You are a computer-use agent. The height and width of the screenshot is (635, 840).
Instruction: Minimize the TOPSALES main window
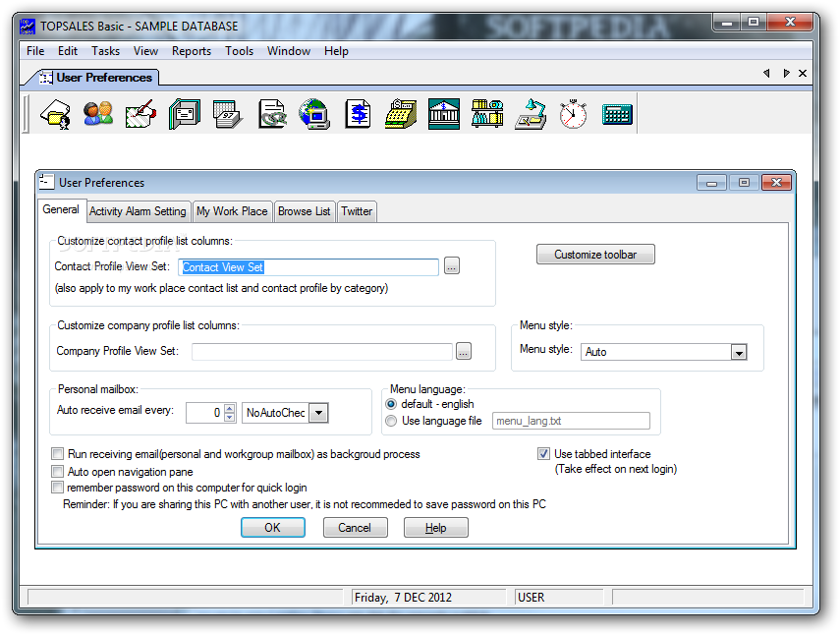coord(727,23)
